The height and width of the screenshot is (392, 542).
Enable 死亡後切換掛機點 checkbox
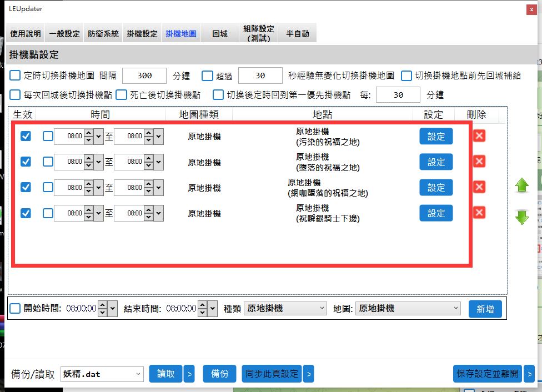[121, 95]
